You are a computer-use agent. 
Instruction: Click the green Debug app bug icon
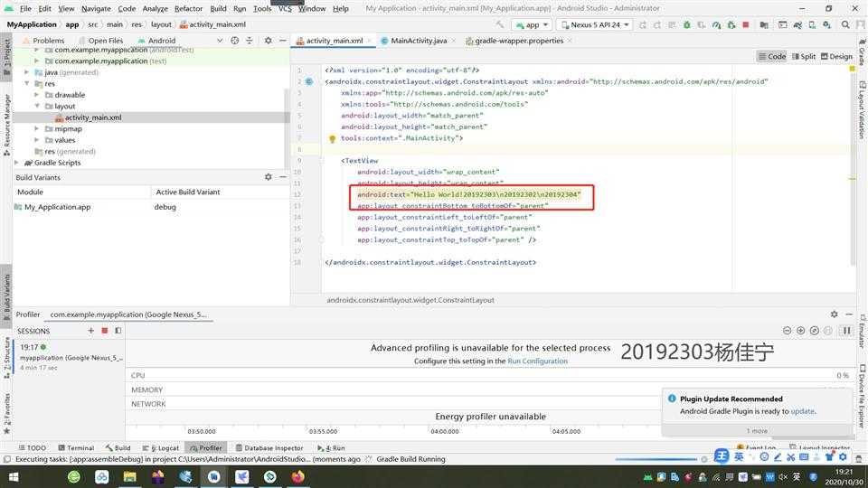point(686,25)
